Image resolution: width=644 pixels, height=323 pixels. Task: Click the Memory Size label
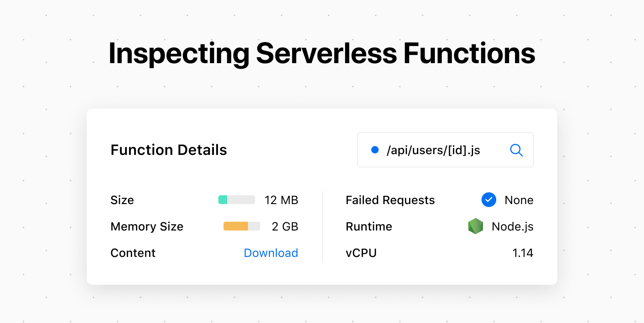(x=147, y=226)
